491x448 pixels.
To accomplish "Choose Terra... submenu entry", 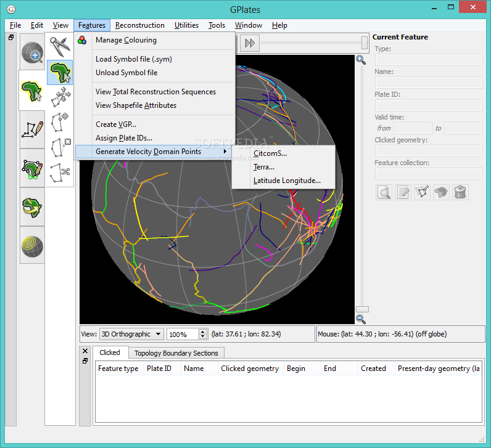I will [283, 167].
